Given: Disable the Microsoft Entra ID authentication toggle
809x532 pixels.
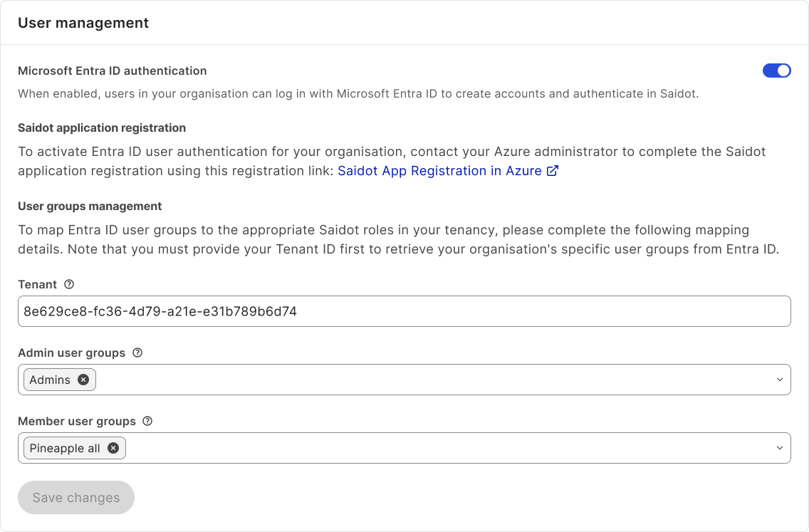Looking at the screenshot, I should click(x=776, y=71).
